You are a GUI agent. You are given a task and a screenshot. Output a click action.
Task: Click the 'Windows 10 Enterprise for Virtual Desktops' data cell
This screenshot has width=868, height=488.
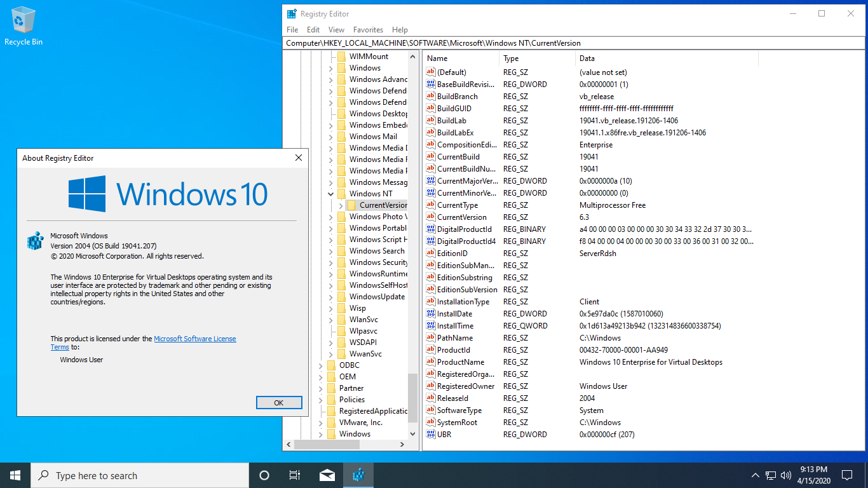click(x=651, y=362)
